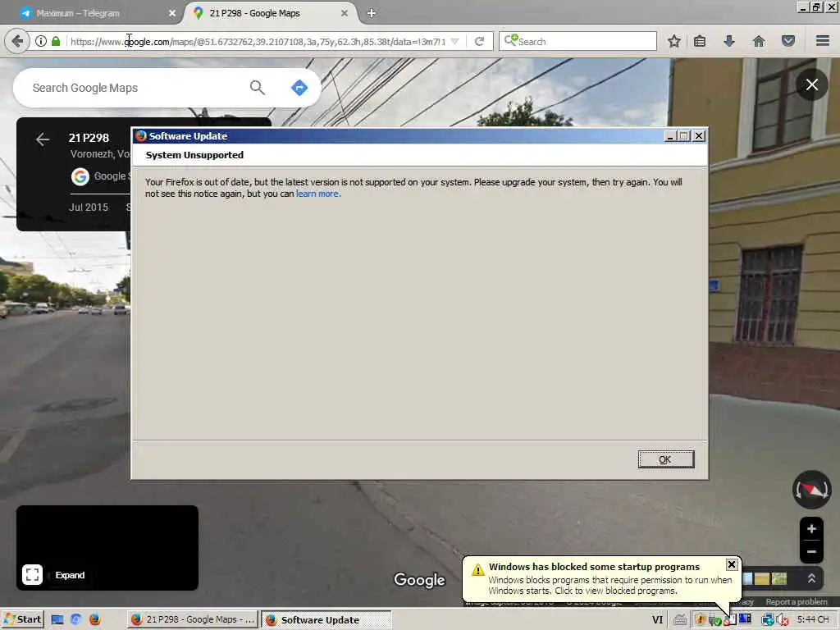Launch the blue browser quick launch icon
Viewport: 840px width, 630px height.
click(75, 620)
